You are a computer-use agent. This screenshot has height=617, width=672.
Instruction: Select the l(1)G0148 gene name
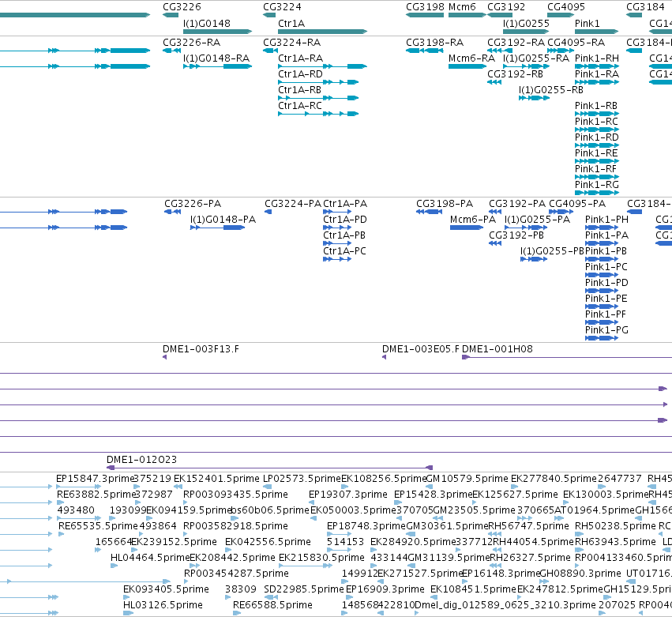pyautogui.click(x=207, y=24)
